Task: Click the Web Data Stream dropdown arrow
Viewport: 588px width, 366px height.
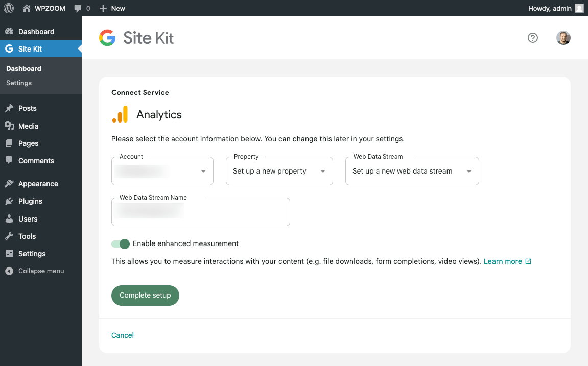Action: point(469,171)
